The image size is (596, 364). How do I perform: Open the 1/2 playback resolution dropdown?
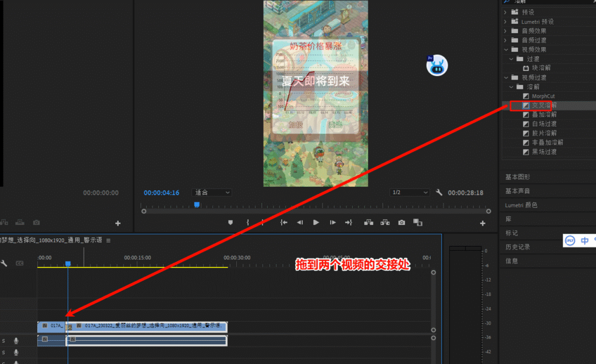click(x=410, y=192)
